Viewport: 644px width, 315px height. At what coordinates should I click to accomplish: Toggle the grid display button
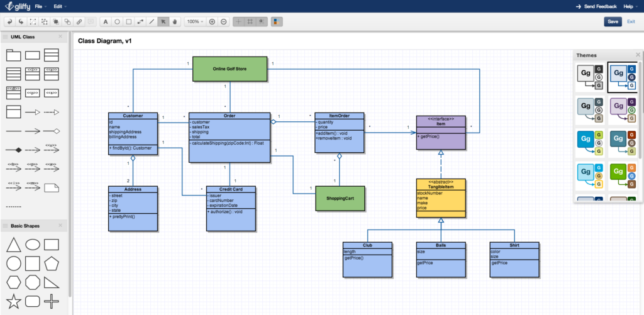click(250, 21)
